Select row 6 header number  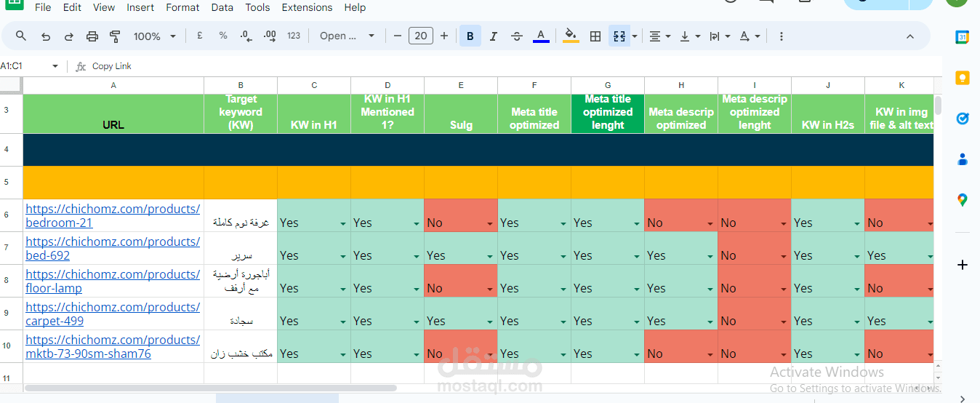tap(11, 215)
